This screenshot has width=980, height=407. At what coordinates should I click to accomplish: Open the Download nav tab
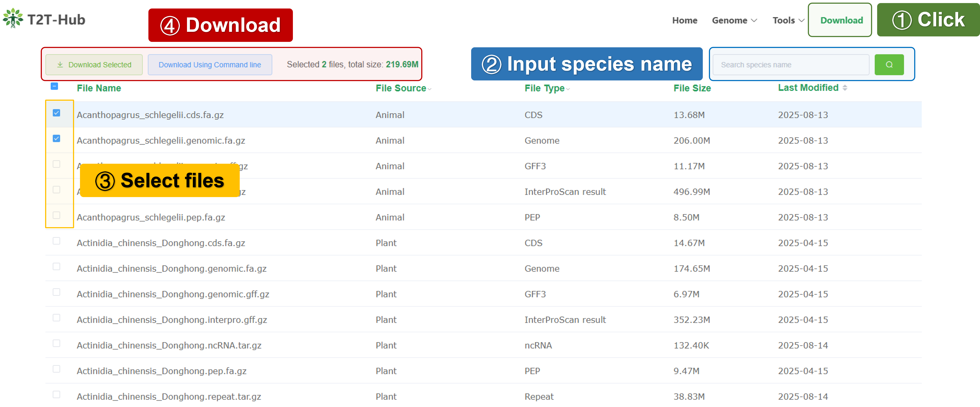coord(841,20)
